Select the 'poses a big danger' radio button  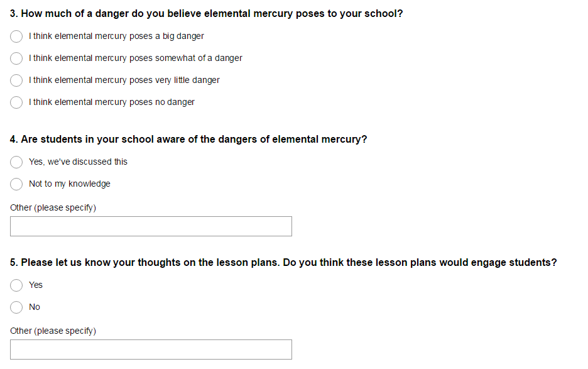(17, 36)
